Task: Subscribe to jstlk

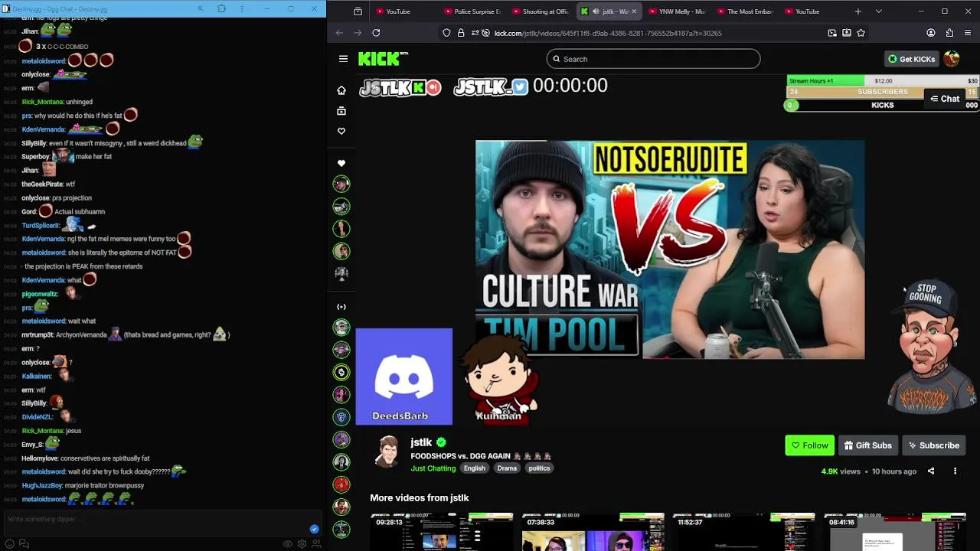Action: [x=933, y=445]
